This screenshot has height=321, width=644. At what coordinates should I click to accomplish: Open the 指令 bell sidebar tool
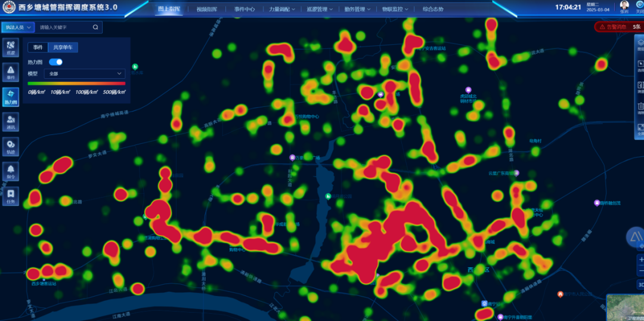click(10, 171)
